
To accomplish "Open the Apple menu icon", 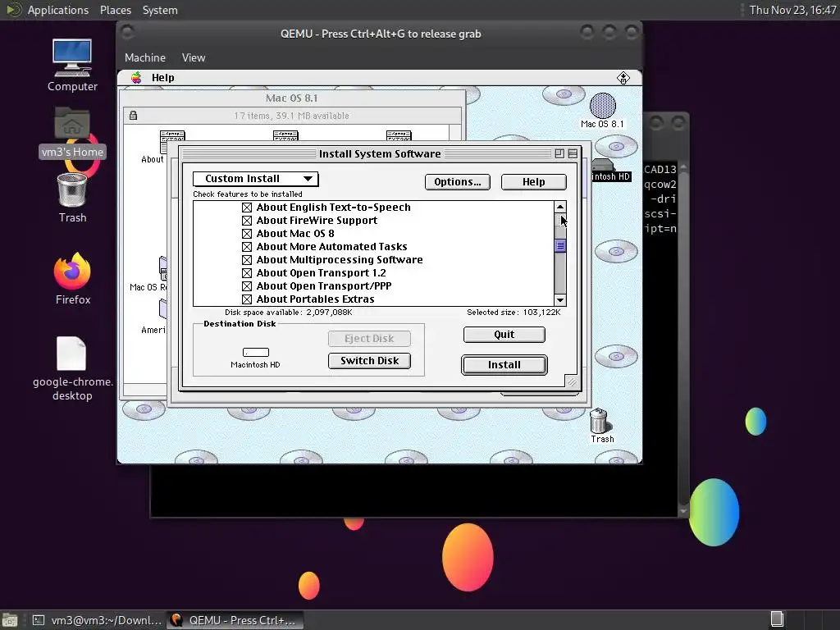I will tap(137, 78).
